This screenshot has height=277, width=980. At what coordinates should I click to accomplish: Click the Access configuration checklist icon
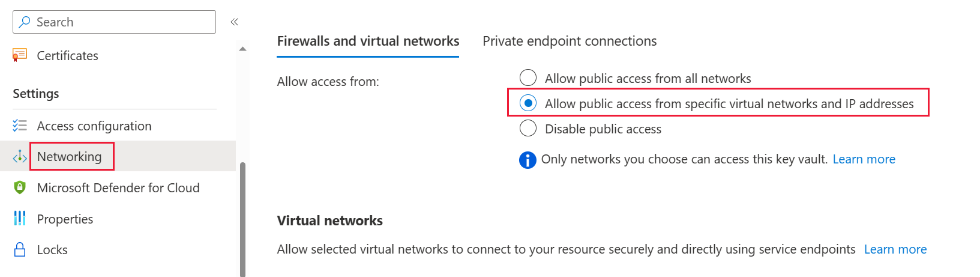pos(20,126)
